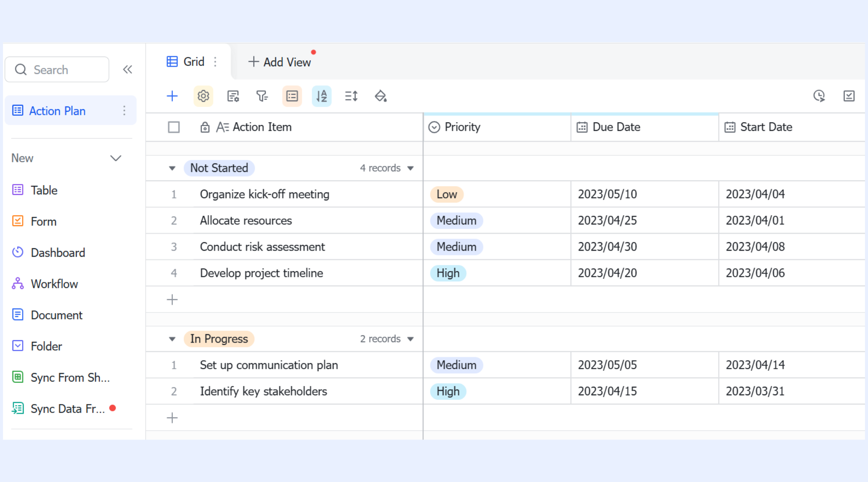
Task: Click the row height icon
Action: 351,96
